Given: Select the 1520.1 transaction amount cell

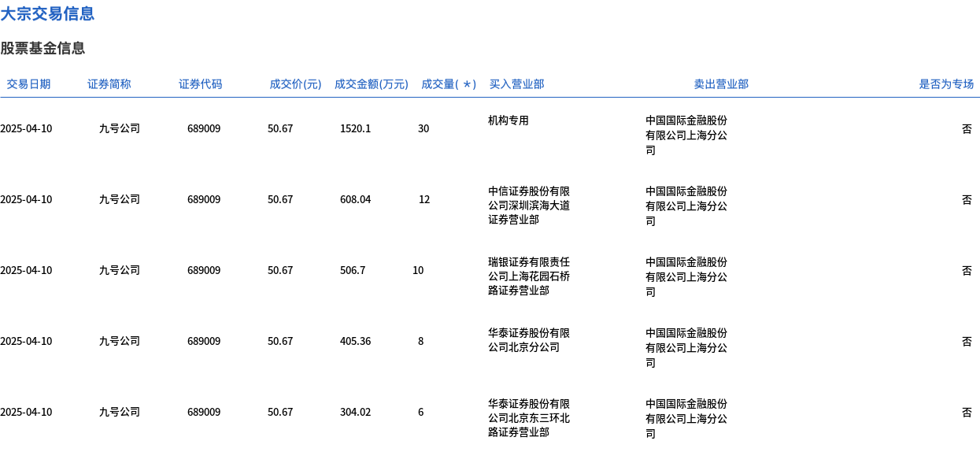Looking at the screenshot, I should click(355, 128).
